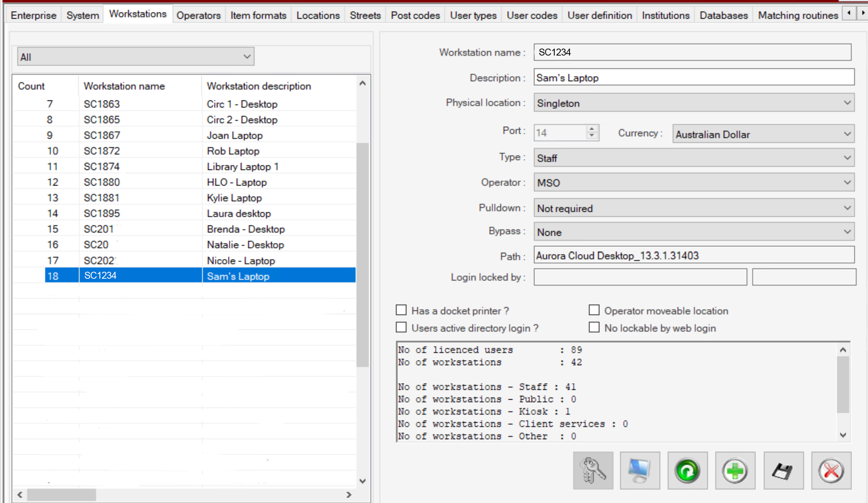Image resolution: width=868 pixels, height=503 pixels.
Task: Select row SC1881 Kylie Laptop
Action: [x=184, y=198]
